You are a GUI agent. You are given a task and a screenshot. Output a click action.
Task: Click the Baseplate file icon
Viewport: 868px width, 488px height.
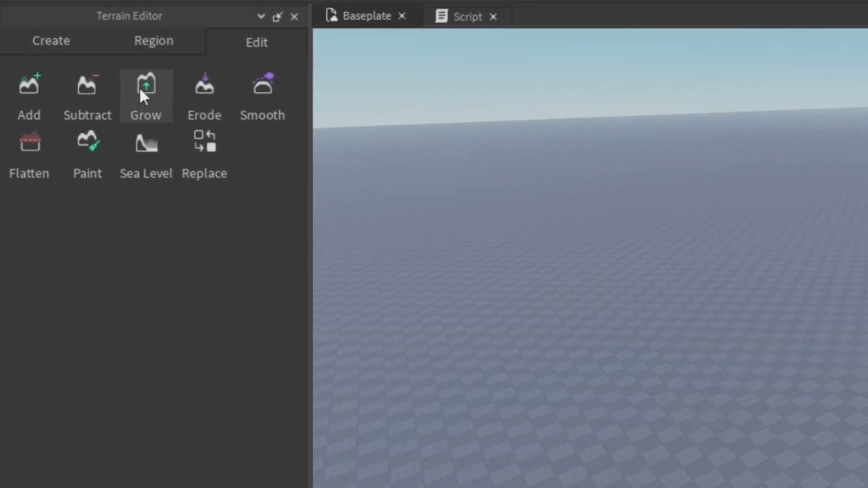coord(331,15)
